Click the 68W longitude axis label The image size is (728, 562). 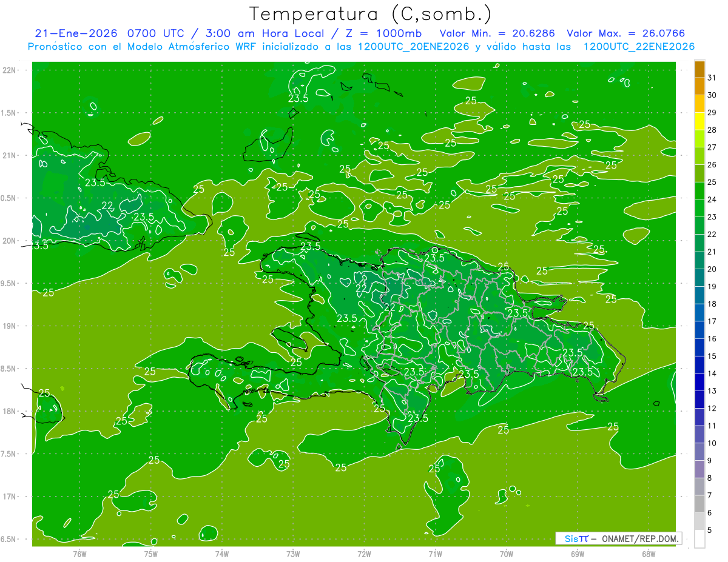click(649, 554)
